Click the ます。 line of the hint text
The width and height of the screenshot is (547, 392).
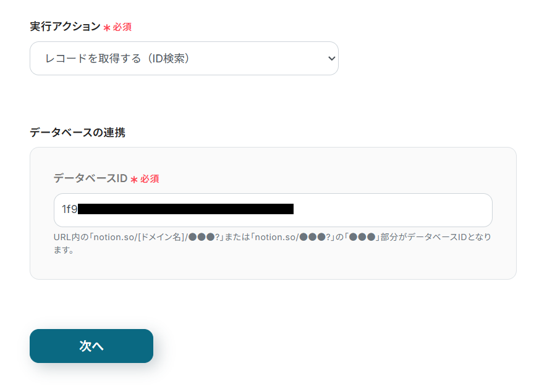(x=64, y=251)
